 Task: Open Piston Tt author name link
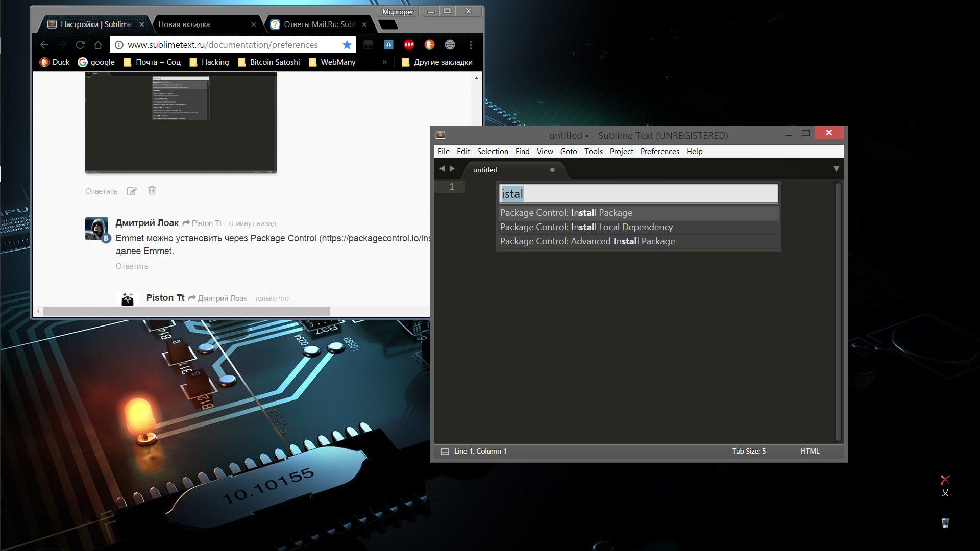point(165,298)
